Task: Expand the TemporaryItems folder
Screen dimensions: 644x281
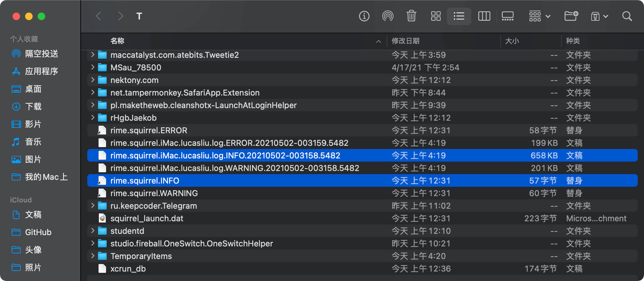Action: pyautogui.click(x=93, y=256)
